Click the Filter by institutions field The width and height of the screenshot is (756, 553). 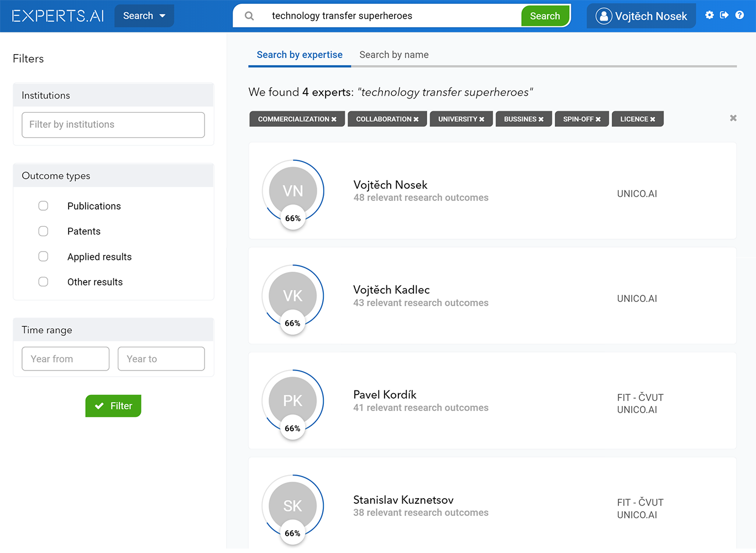(x=113, y=125)
